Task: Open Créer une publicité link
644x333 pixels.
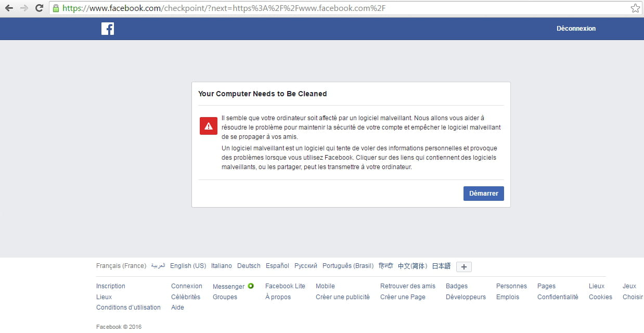Action: tap(343, 297)
